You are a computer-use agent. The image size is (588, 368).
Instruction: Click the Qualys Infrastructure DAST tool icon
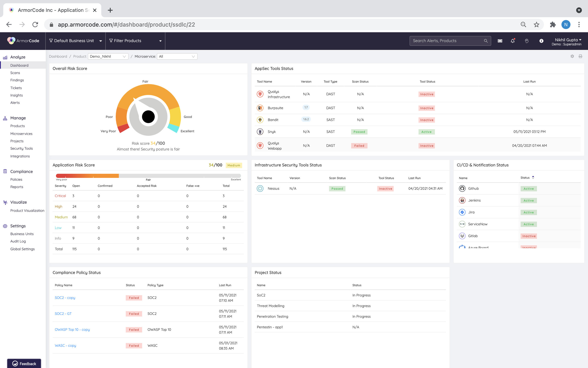[260, 94]
